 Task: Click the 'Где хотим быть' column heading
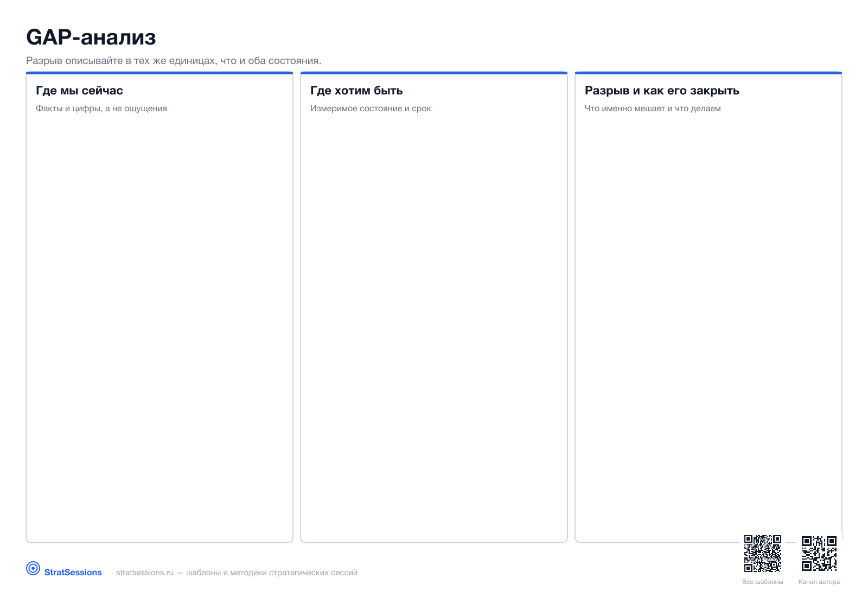tap(356, 91)
